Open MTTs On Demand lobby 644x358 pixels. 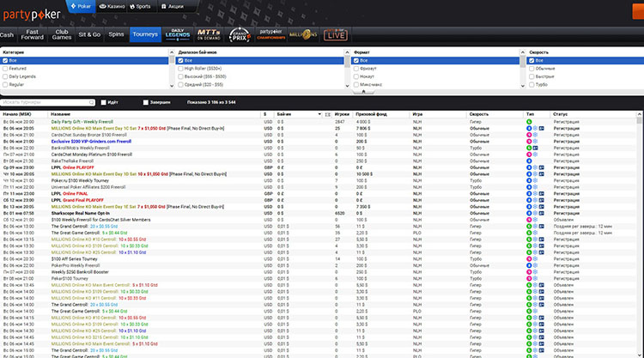click(209, 35)
